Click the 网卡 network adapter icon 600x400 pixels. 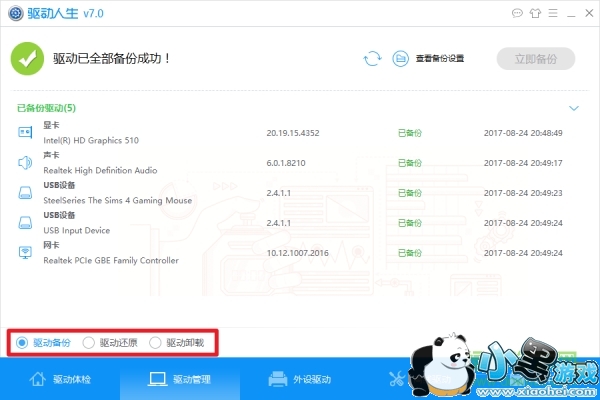pyautogui.click(x=25, y=253)
